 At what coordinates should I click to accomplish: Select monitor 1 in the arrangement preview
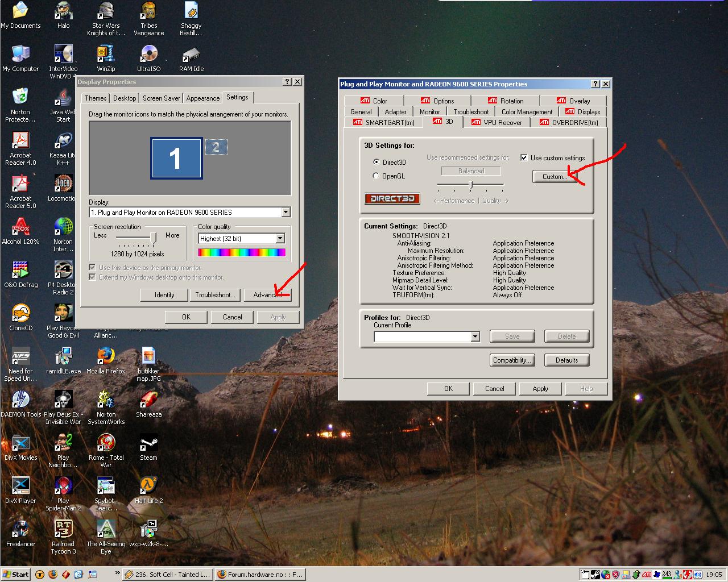coord(176,158)
